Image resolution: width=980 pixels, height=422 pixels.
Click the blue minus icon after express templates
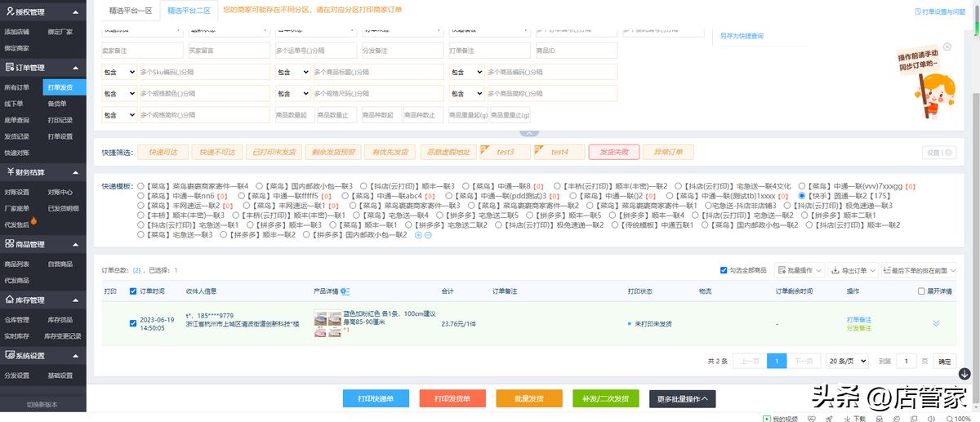(427, 235)
